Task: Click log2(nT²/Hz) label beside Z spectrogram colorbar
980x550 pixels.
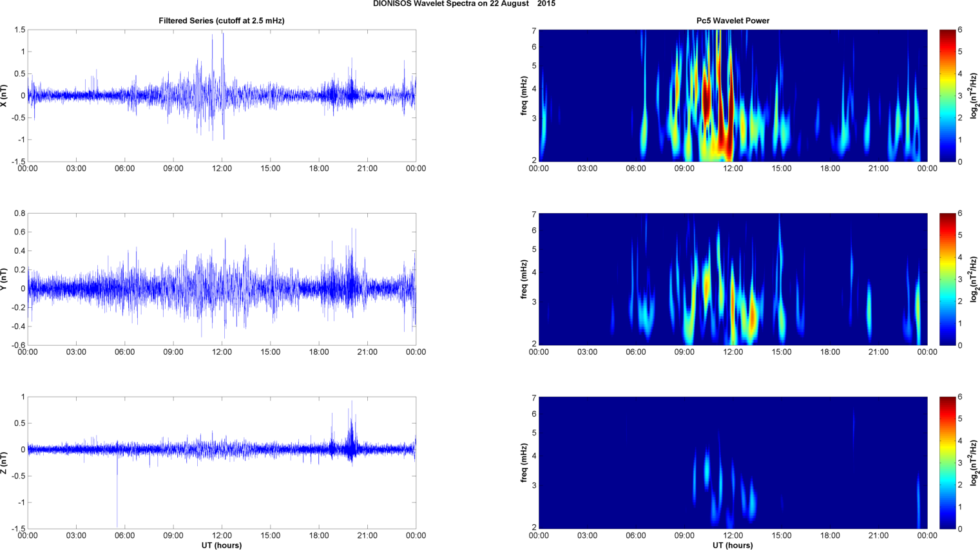Action: pos(975,463)
